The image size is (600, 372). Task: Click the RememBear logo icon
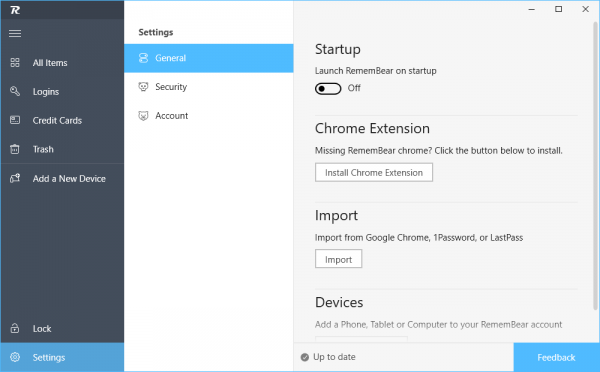click(x=15, y=10)
